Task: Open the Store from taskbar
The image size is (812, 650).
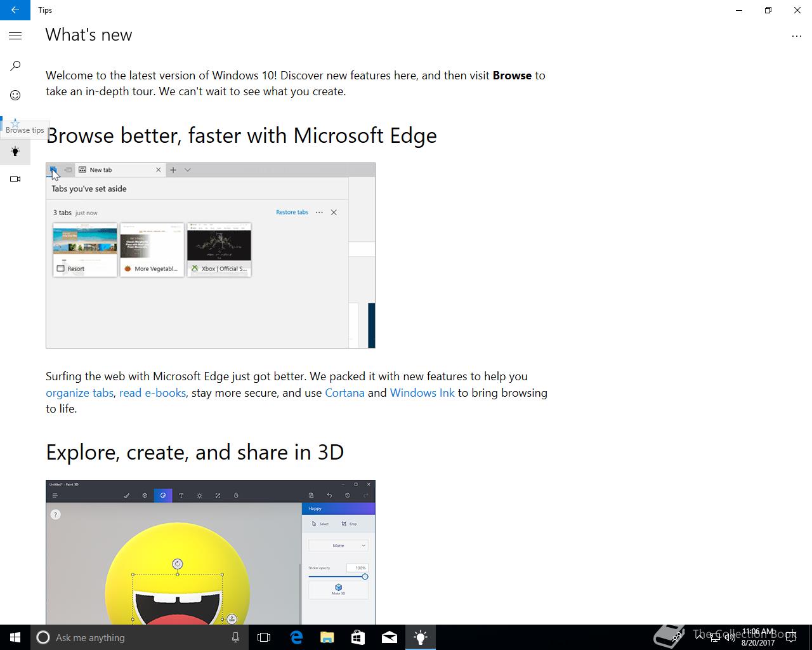Action: pyautogui.click(x=358, y=637)
